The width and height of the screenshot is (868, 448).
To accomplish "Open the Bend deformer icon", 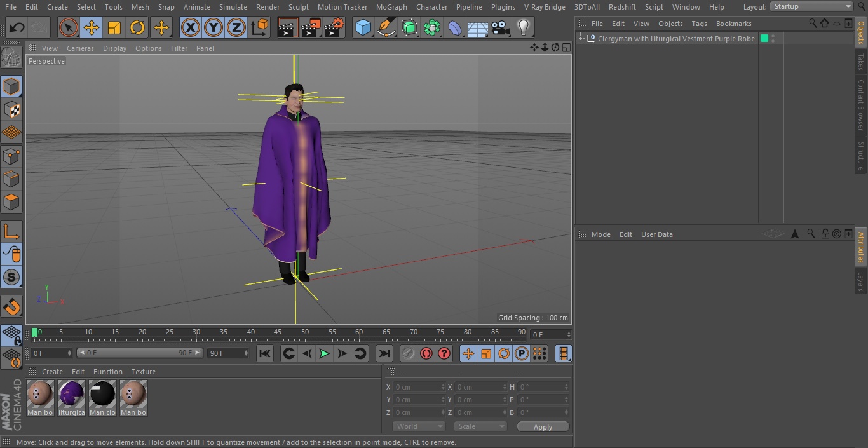I will point(455,27).
